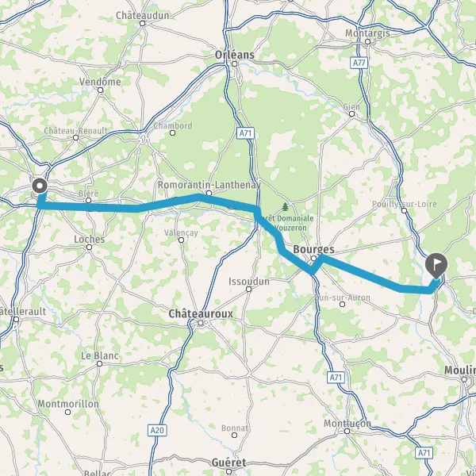Click the A20 highway shield
The height and width of the screenshot is (476, 476).
coord(157,430)
